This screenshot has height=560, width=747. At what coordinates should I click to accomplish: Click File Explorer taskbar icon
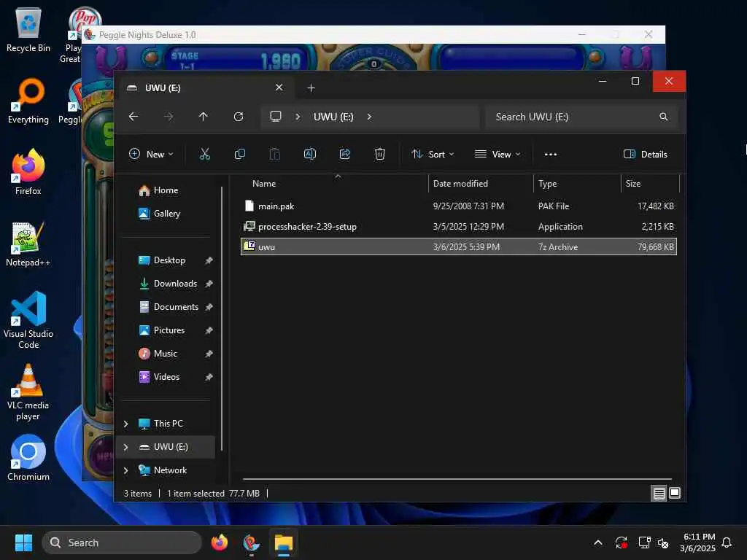point(284,542)
